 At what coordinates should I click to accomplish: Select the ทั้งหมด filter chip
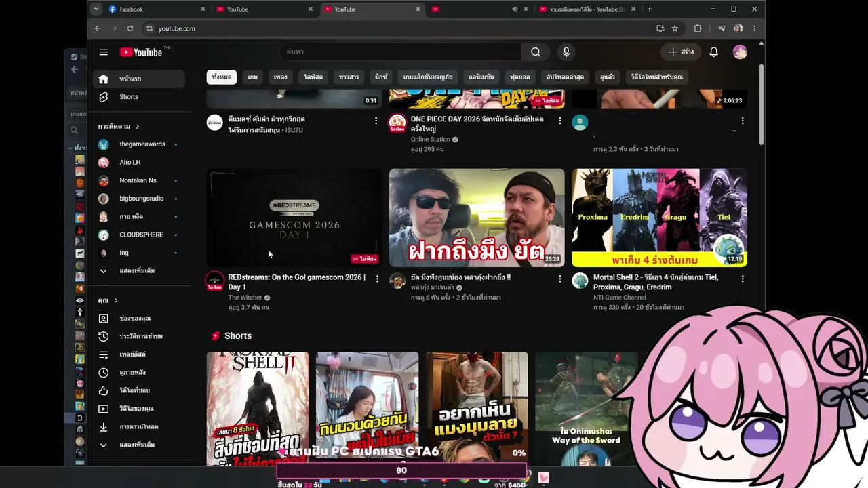pos(221,77)
